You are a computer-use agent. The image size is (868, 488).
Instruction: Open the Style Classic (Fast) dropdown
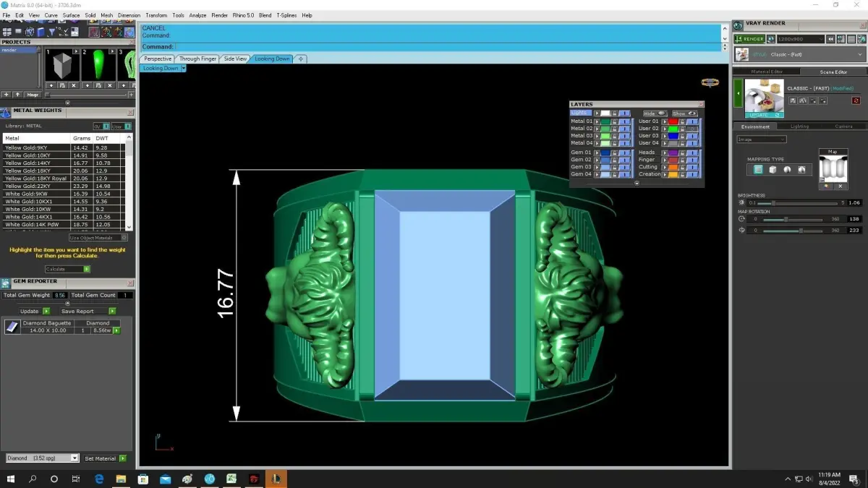(800, 54)
